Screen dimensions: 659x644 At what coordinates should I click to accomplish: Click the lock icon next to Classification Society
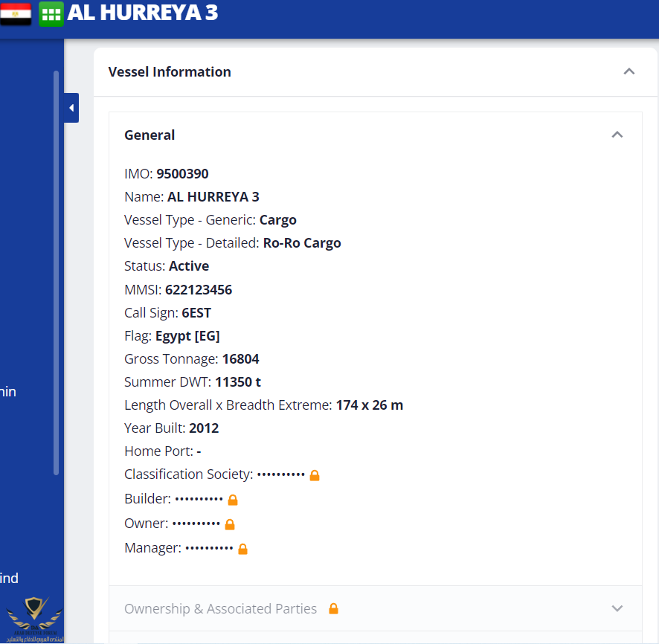(x=315, y=475)
